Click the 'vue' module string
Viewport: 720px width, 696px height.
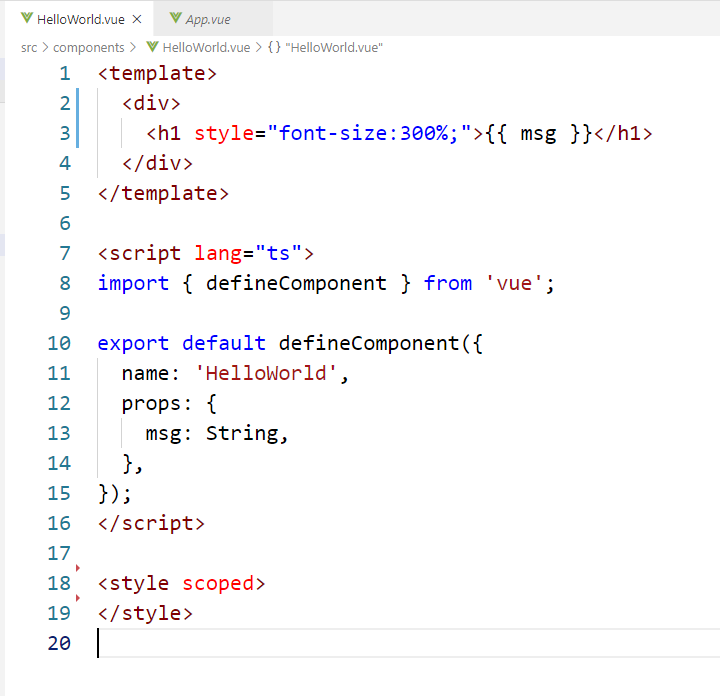tap(514, 283)
